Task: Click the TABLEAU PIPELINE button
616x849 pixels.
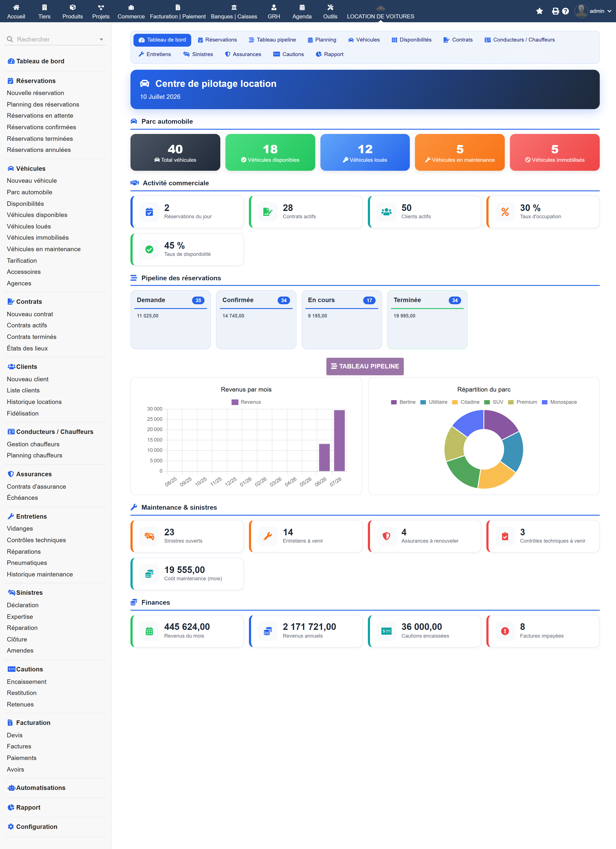Action: (x=365, y=366)
